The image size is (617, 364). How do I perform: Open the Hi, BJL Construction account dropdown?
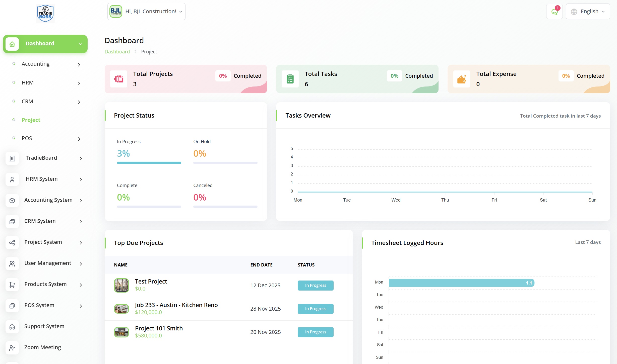coord(146,12)
